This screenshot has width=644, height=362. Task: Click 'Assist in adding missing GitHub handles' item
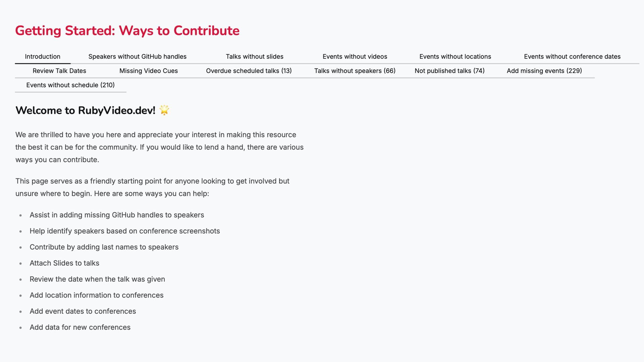[117, 215]
